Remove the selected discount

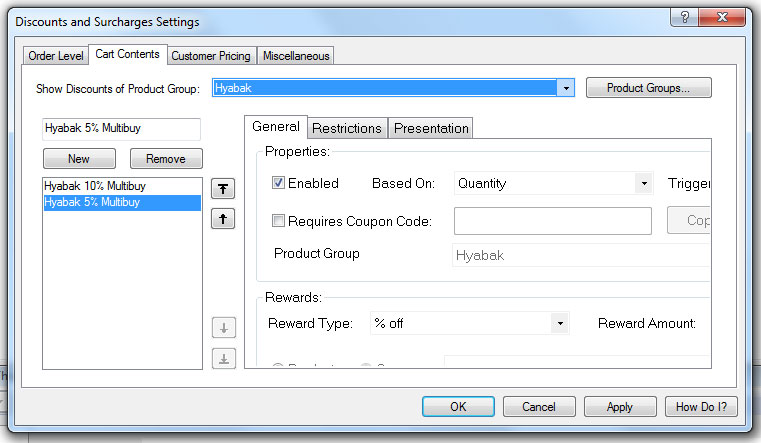coord(166,159)
